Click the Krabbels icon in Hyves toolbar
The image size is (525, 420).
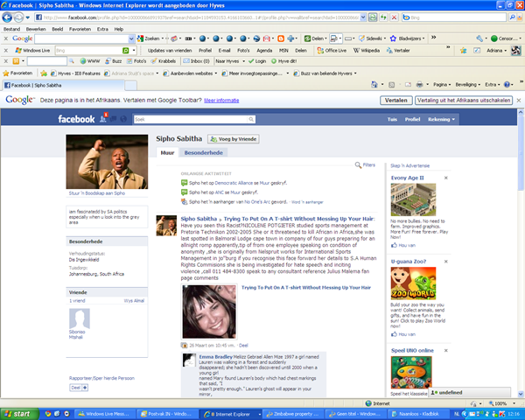154,61
